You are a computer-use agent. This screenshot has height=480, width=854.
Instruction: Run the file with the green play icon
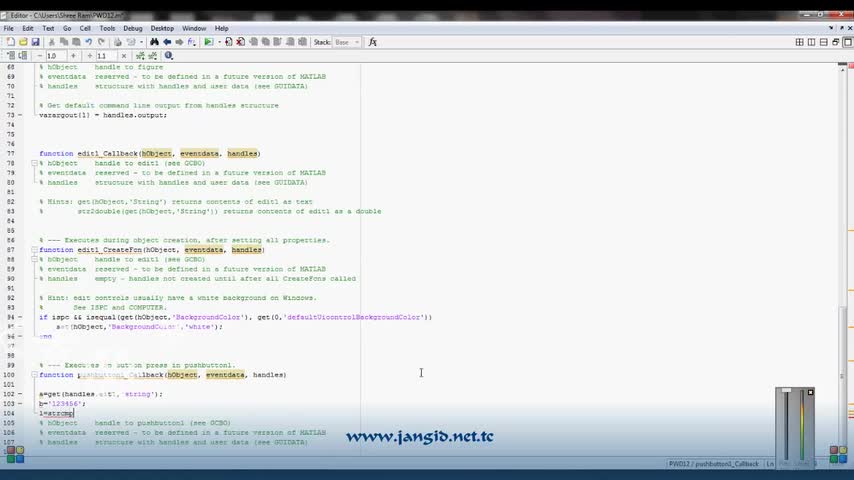pos(209,42)
